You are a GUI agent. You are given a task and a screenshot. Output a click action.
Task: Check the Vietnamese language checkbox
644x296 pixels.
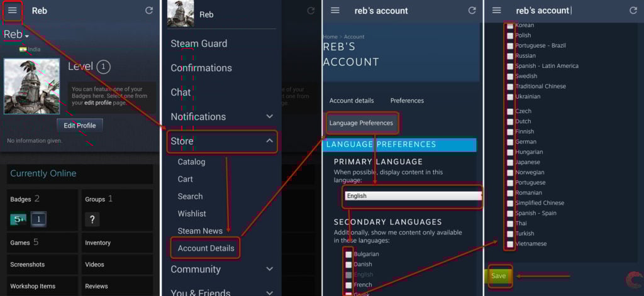509,244
